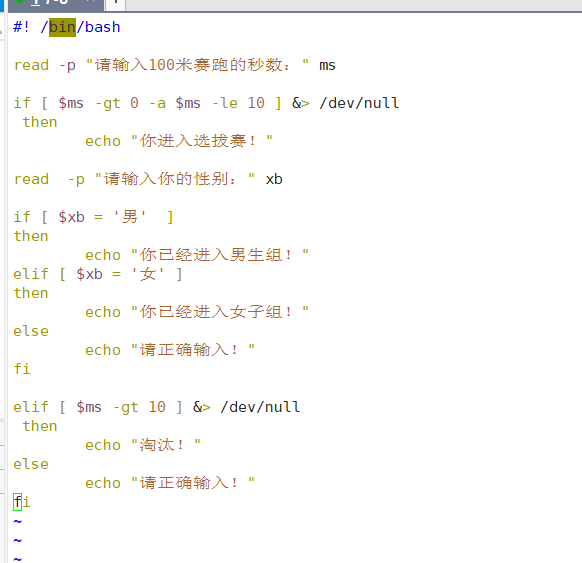Click the echo string "你已经进入女子组!"
The height and width of the screenshot is (563, 582).
[x=220, y=312]
